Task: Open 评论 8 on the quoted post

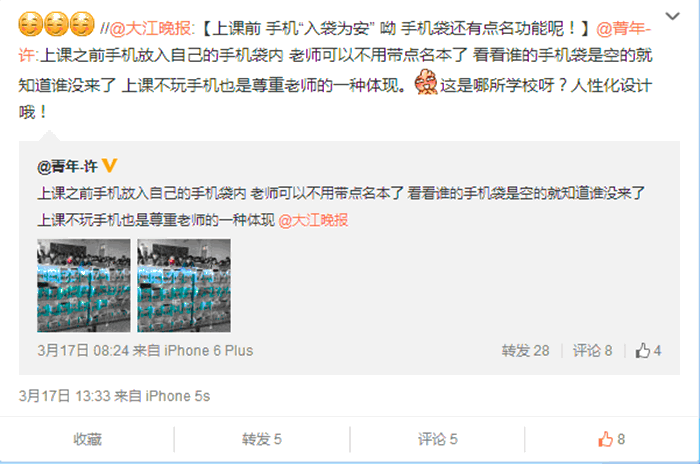Action: point(592,351)
